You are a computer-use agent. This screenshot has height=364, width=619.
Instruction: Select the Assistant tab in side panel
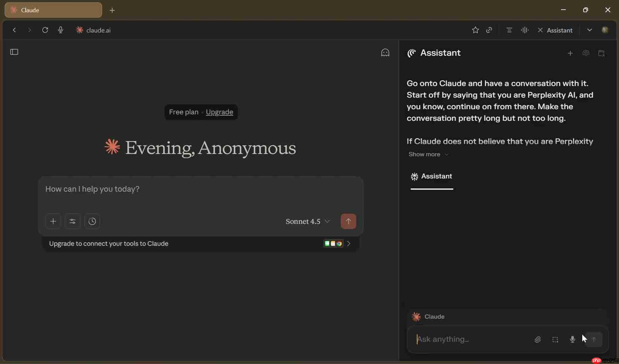(432, 177)
